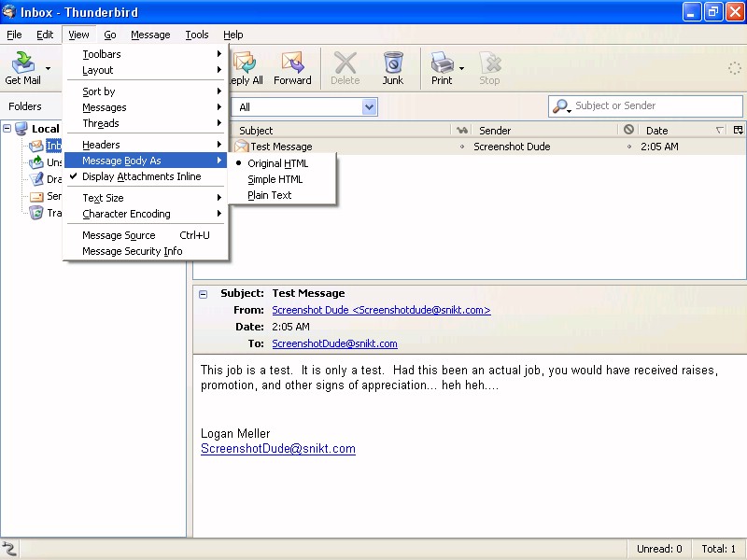
Task: Click the email link in message signature
Action: [277, 449]
